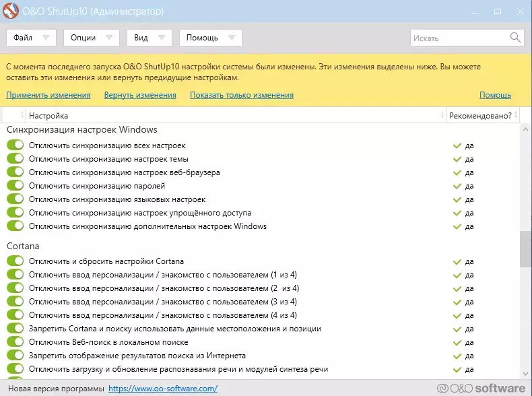The image size is (532, 396).
Task: Toggle forbid Internet search results display
Action: (x=15, y=356)
